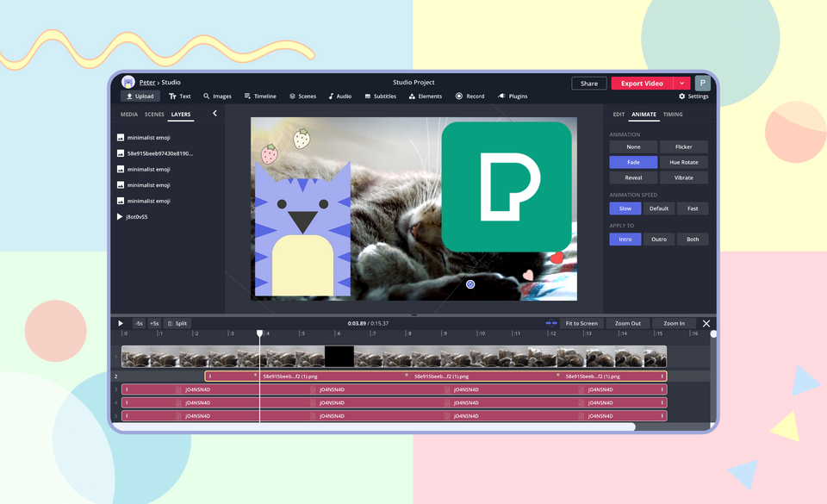Start the Record tool
The width and height of the screenshot is (827, 504).
469,96
